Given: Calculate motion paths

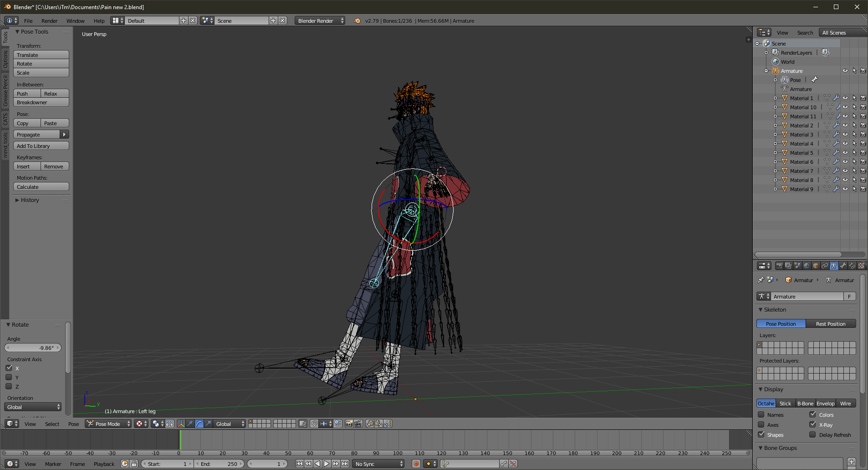Looking at the screenshot, I should 41,187.
